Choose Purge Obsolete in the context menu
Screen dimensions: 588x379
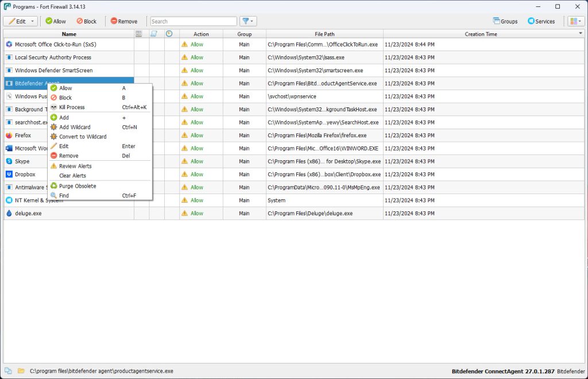tap(100, 186)
